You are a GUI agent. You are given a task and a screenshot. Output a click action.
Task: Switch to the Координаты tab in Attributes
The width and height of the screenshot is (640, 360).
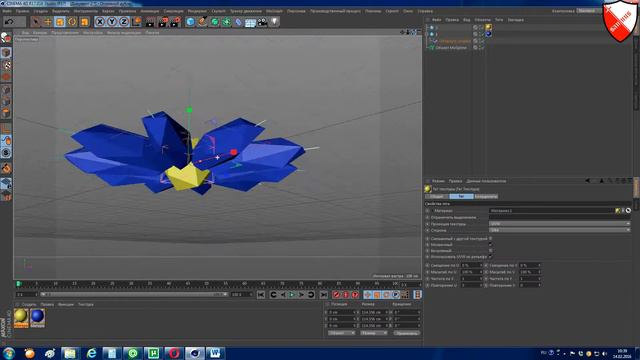tap(486, 196)
